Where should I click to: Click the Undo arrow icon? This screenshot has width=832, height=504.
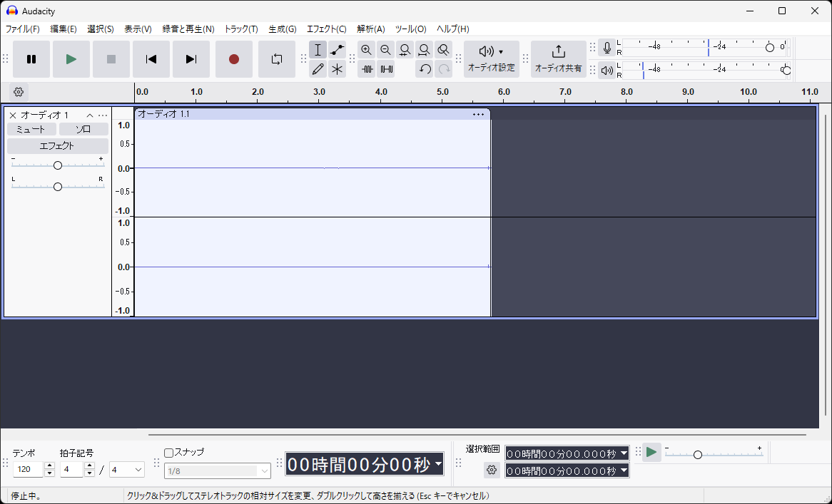(x=425, y=68)
